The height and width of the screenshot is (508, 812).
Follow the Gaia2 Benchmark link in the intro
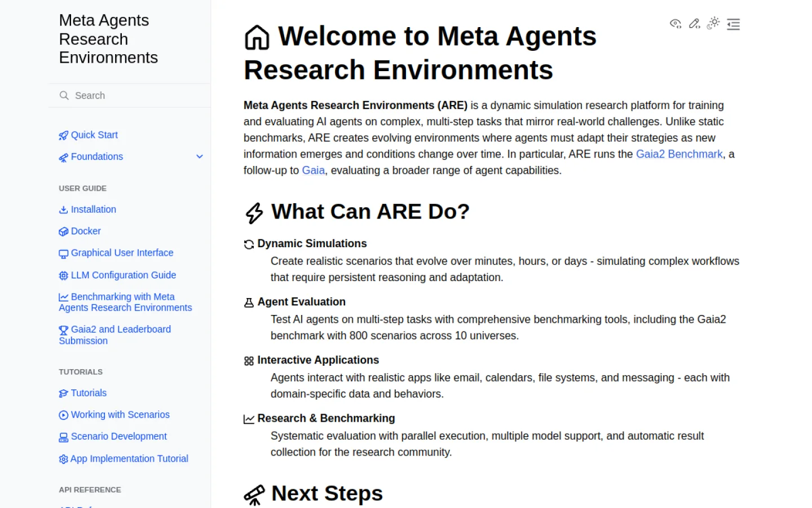click(679, 154)
